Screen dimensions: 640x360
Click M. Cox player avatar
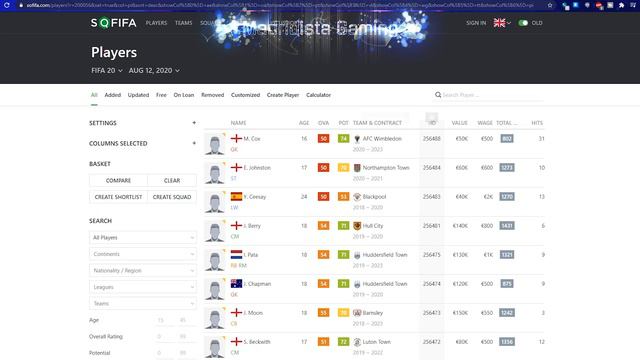[214, 144]
